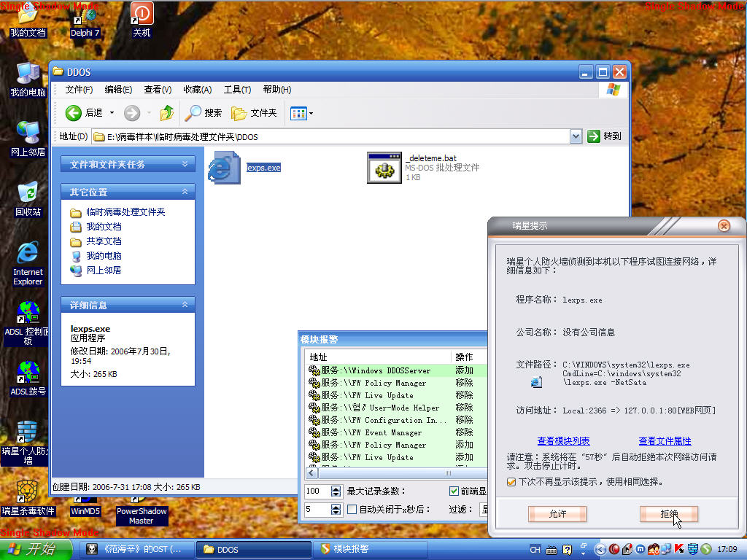
Task: Toggle the 前端显 checkbox in module alert window
Action: pos(454,491)
